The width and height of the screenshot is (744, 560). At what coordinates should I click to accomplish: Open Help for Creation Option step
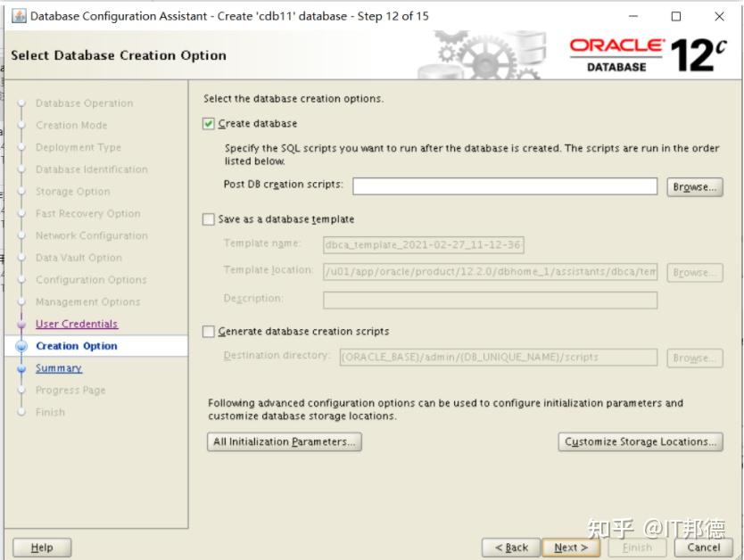coord(41,547)
